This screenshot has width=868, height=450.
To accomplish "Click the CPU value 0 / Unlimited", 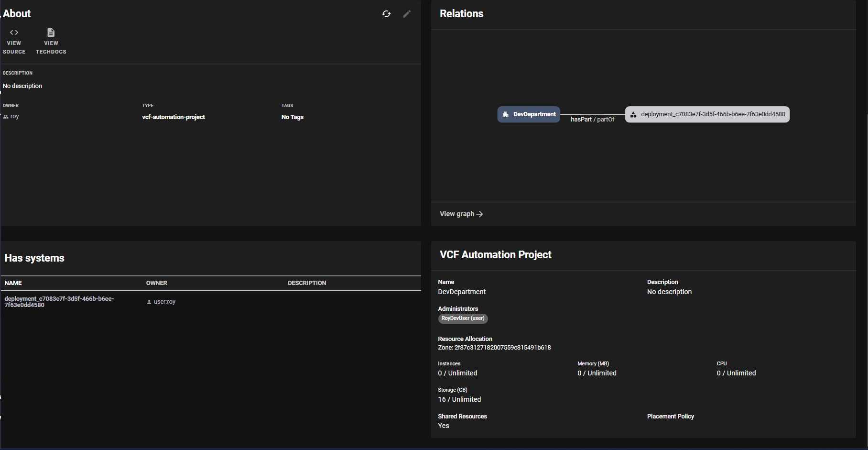I will (736, 373).
